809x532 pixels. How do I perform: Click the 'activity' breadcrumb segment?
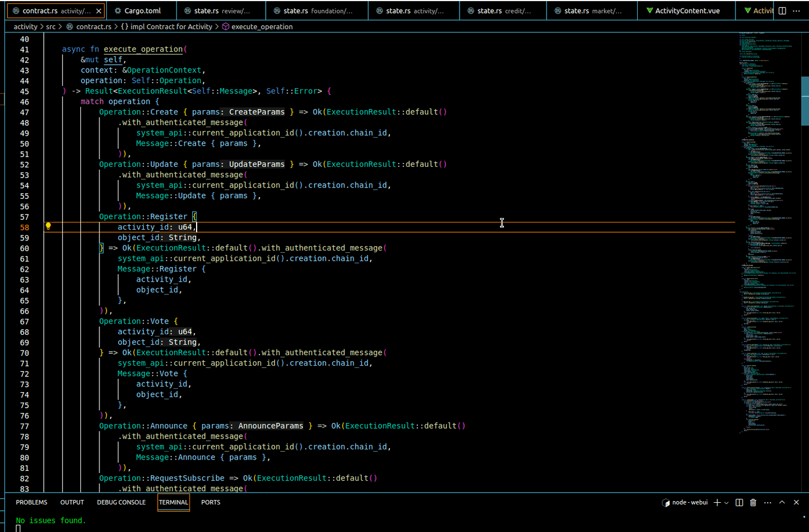click(x=25, y=26)
